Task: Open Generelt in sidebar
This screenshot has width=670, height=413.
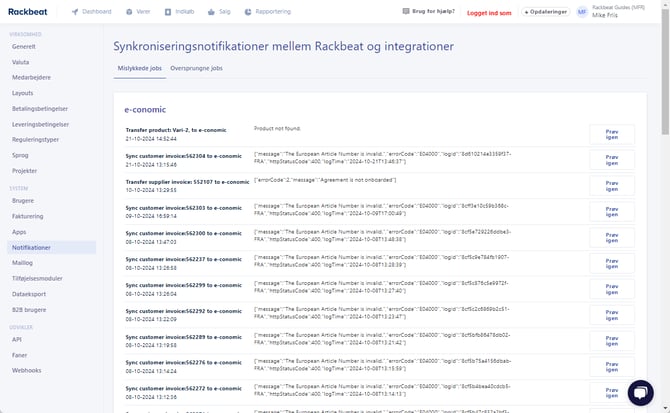Action: (x=24, y=47)
